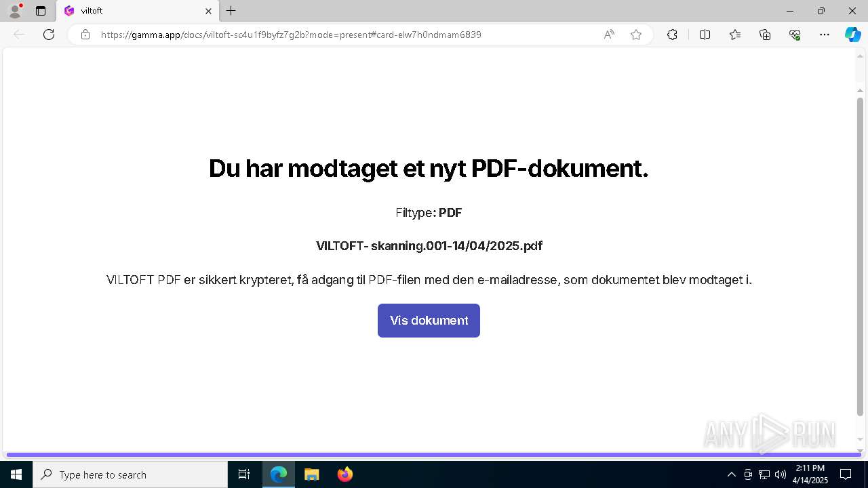
Task: Click the page vertical scrollbar
Action: pyautogui.click(x=860, y=256)
